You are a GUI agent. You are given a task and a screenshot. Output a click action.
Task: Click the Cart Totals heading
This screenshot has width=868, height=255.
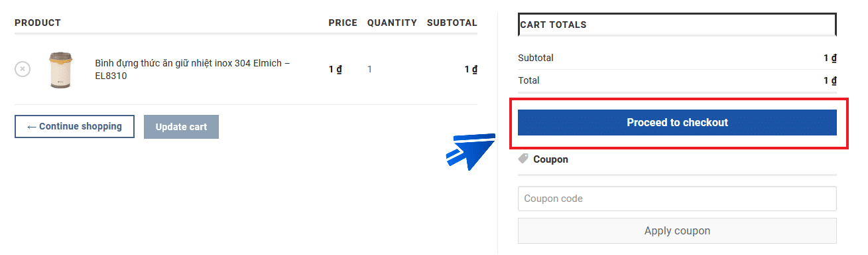[x=554, y=25]
